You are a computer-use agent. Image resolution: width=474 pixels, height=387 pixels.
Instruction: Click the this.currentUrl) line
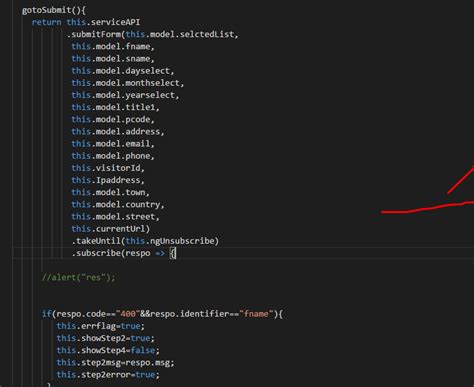point(111,229)
